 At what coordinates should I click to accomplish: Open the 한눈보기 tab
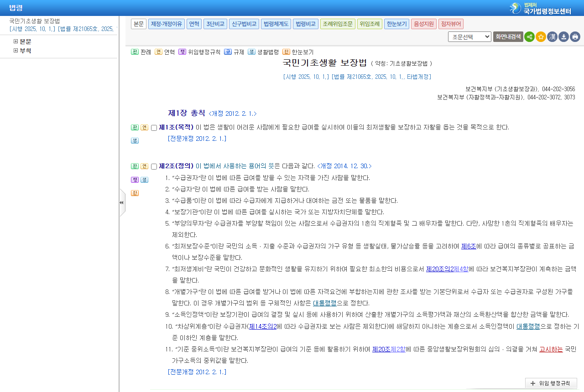396,24
